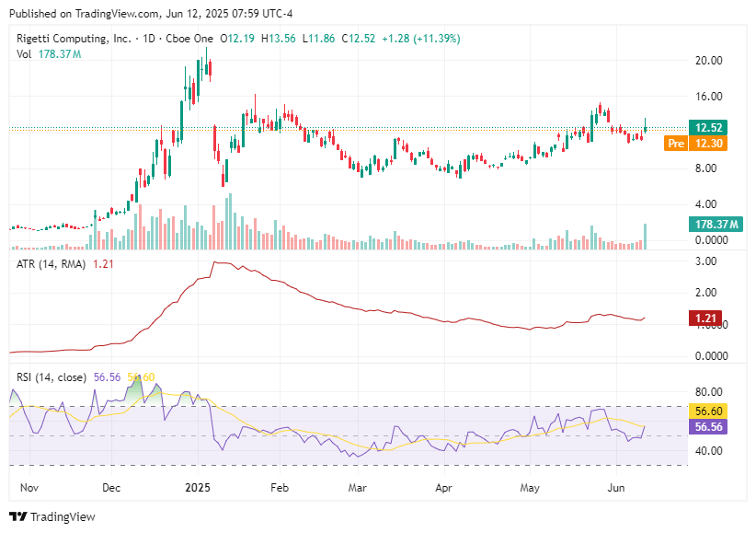Click the Nov label on time axis
This screenshot has width=756, height=533.
click(29, 488)
